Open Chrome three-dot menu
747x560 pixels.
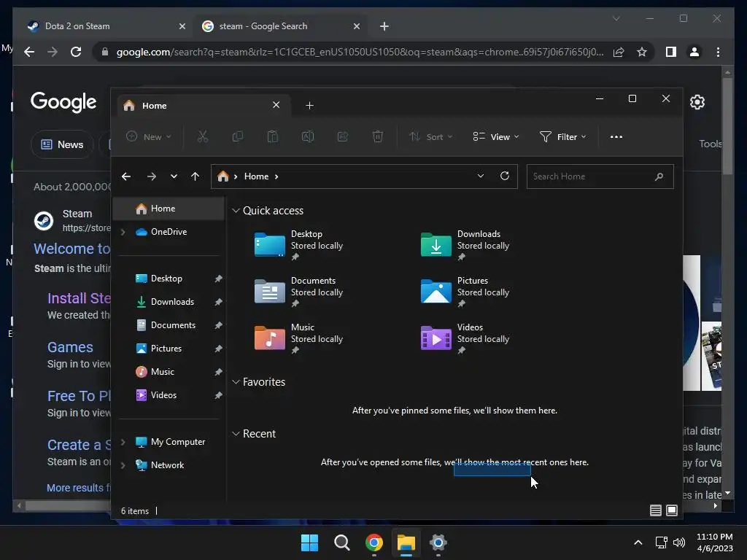(718, 52)
